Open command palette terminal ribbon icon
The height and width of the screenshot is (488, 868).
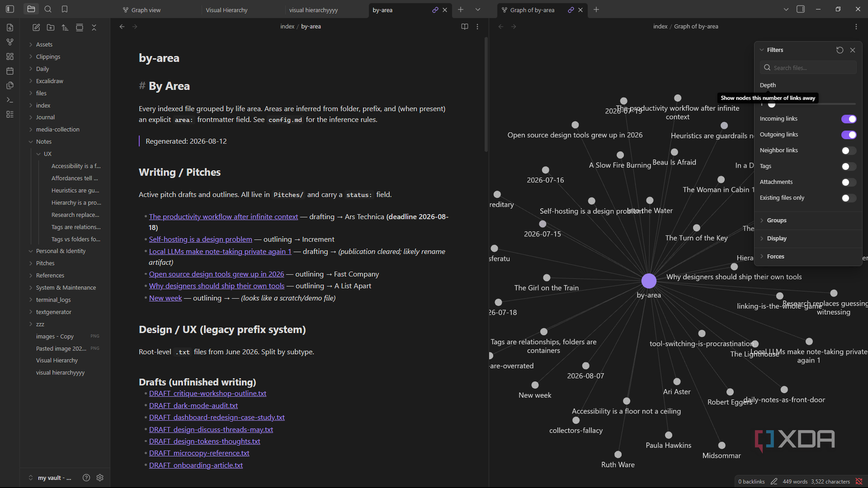[x=10, y=100]
